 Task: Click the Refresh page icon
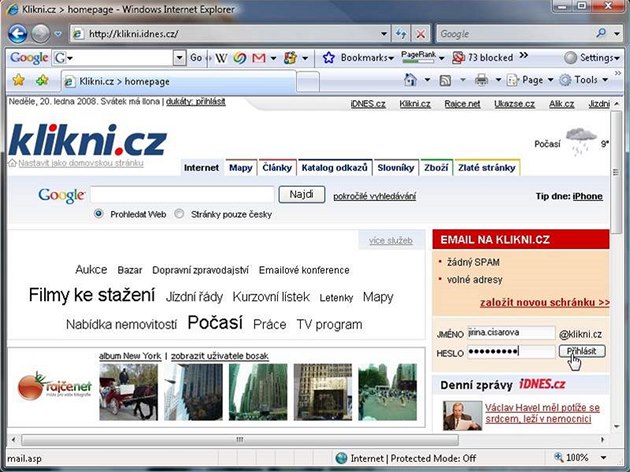(x=402, y=33)
